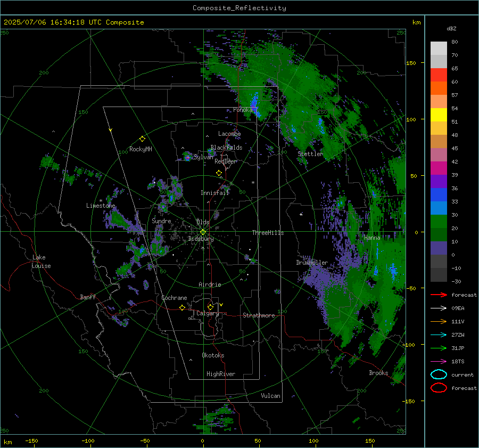Click the red 'forecast' ellipse legend icon

(x=439, y=388)
